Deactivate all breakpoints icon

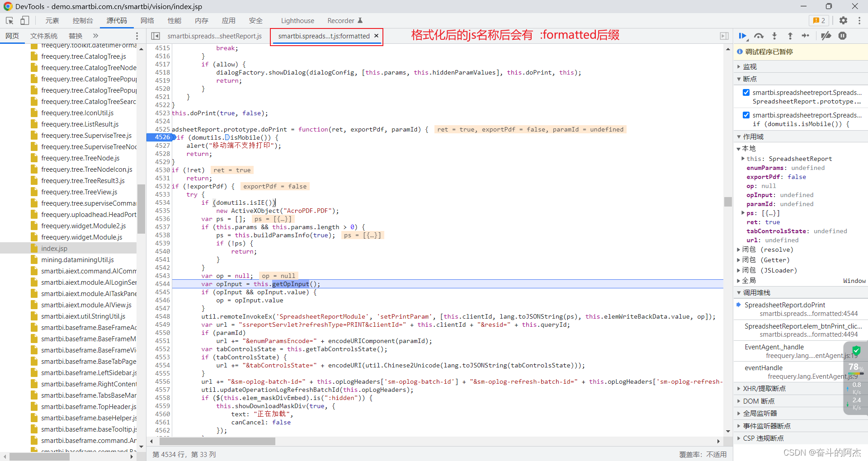point(826,36)
